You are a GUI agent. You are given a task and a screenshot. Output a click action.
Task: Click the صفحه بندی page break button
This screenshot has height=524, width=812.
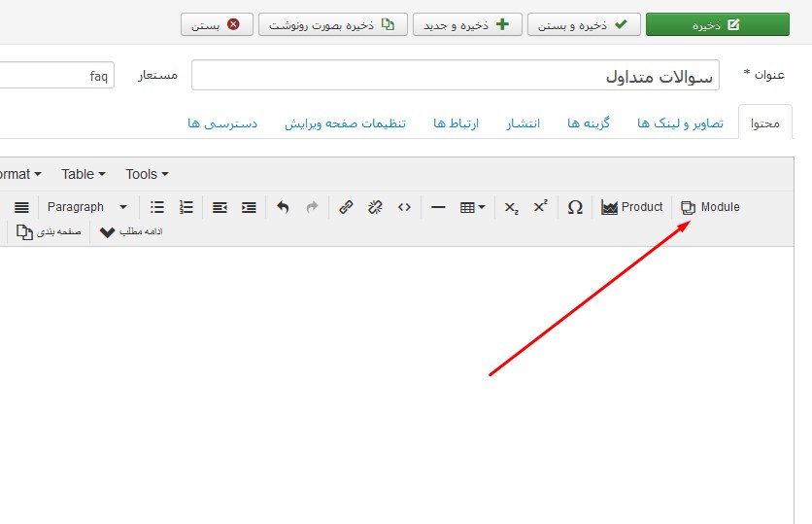pyautogui.click(x=49, y=231)
